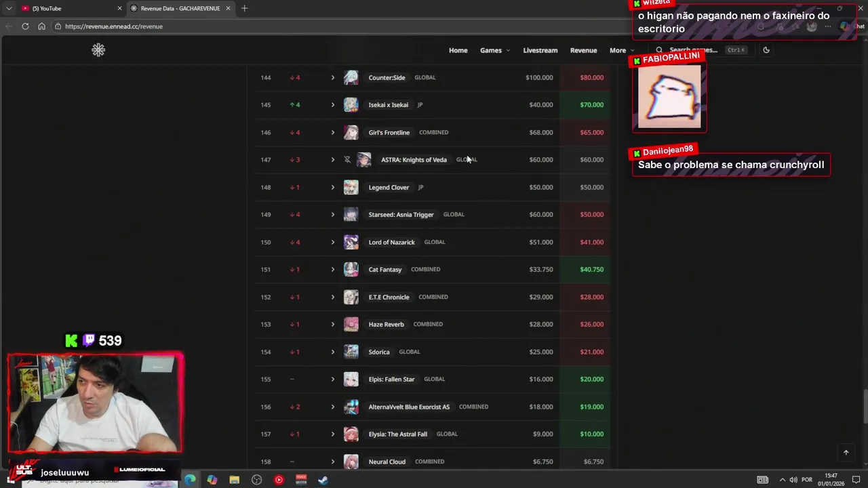
Task: Expand the Cat Fantasy row
Action: click(332, 270)
